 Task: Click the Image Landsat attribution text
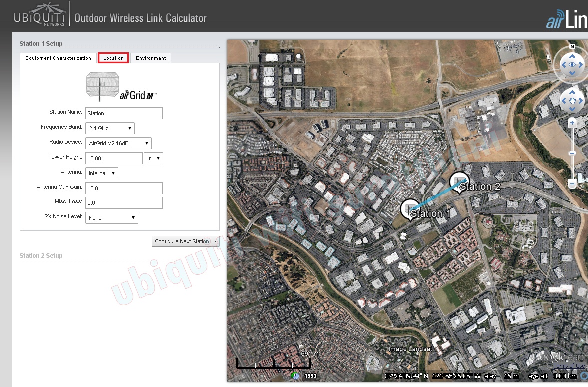(x=410, y=349)
